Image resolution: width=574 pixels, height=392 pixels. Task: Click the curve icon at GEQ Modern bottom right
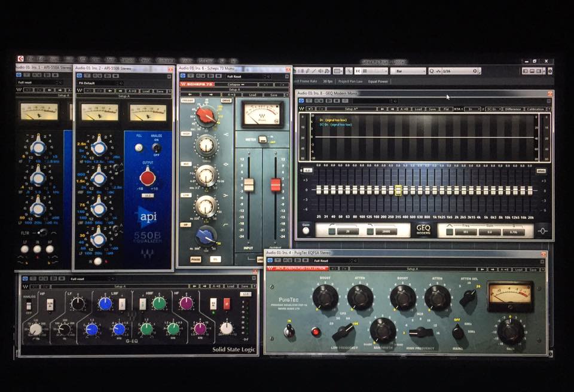coord(542,231)
